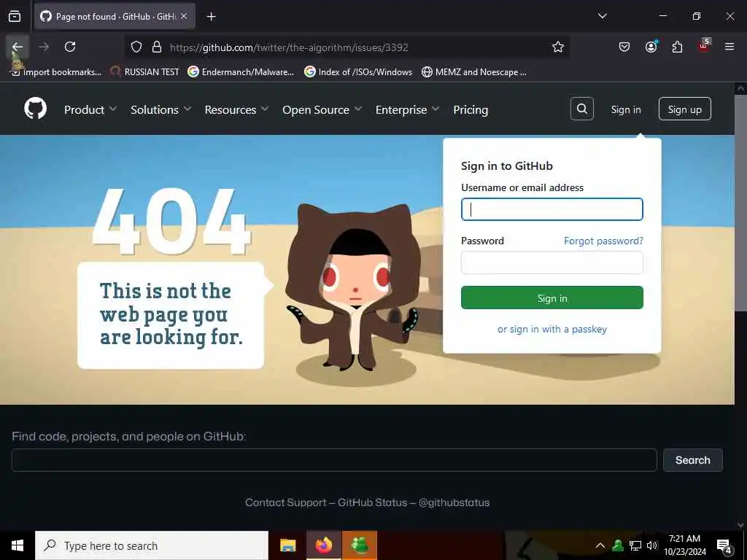This screenshot has width=747, height=560.
Task: Reload the page with the refresh icon
Action: (x=70, y=47)
